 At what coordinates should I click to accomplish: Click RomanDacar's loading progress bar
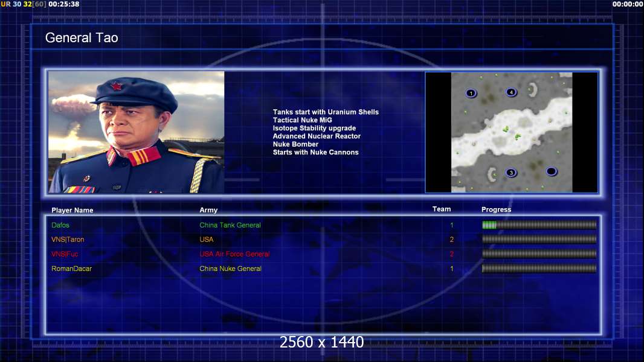539,268
